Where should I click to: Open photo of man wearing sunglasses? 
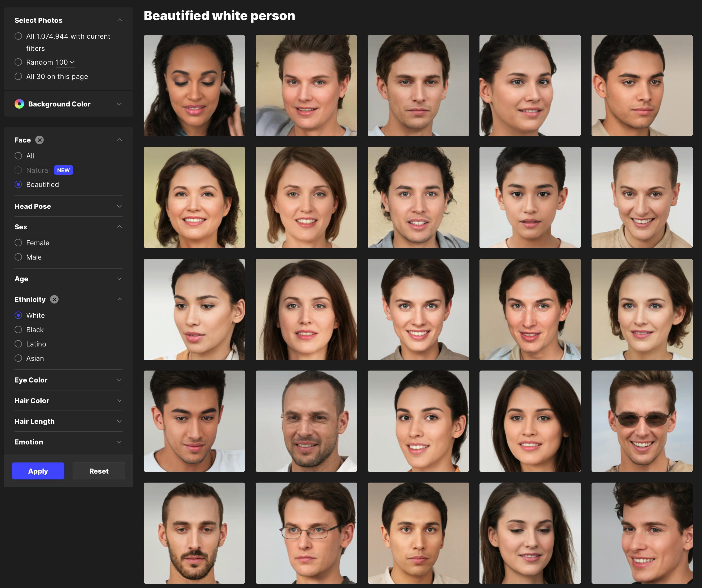pyautogui.click(x=642, y=421)
